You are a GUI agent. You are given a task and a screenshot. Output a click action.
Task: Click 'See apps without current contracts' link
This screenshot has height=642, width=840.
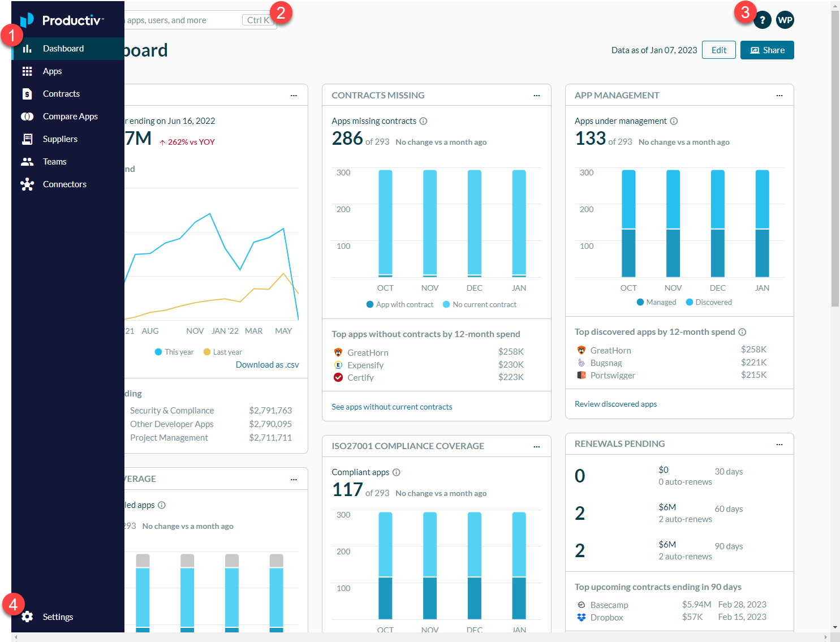pyautogui.click(x=391, y=407)
